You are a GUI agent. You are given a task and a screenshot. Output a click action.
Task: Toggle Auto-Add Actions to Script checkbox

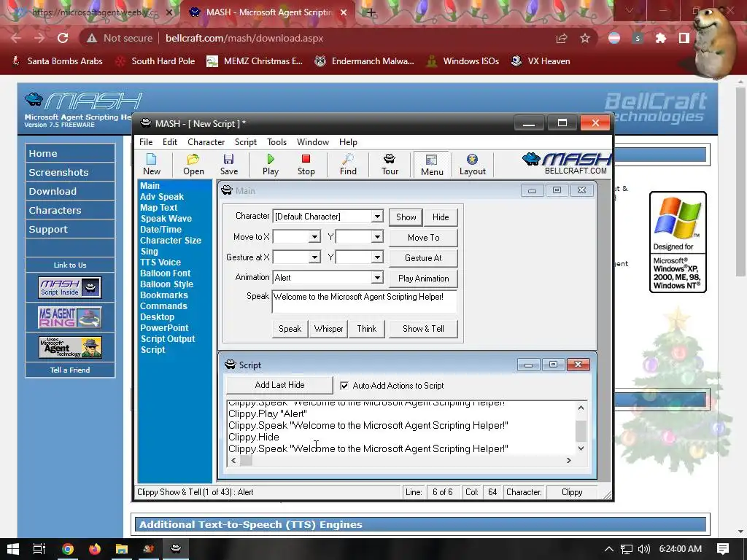click(344, 386)
